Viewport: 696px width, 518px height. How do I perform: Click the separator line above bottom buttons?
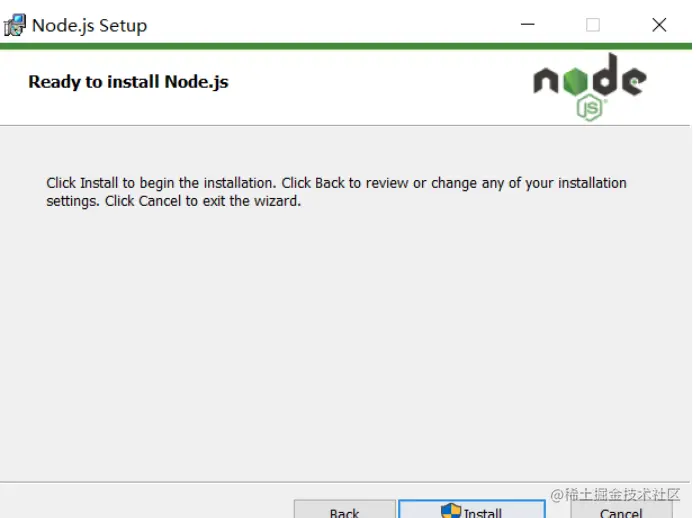(300, 482)
